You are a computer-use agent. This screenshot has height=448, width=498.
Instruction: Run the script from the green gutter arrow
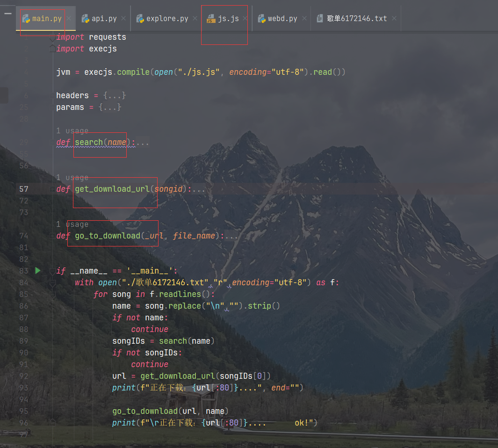[38, 271]
